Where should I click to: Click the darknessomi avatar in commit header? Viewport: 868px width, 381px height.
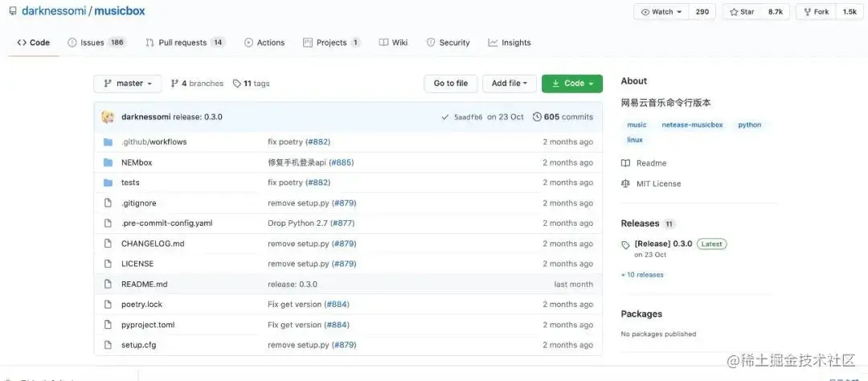point(108,117)
